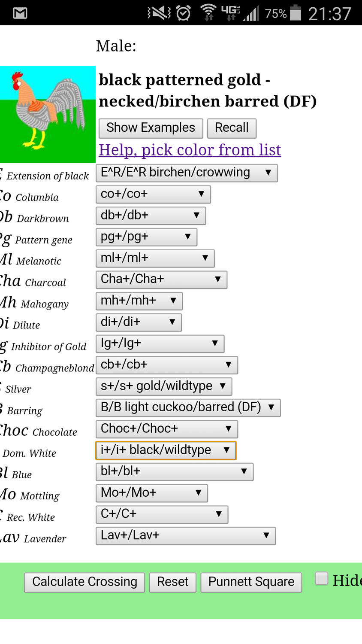Screen dimensions: 362x644
Task: Click the rooster preview image
Action: pyautogui.click(x=48, y=114)
